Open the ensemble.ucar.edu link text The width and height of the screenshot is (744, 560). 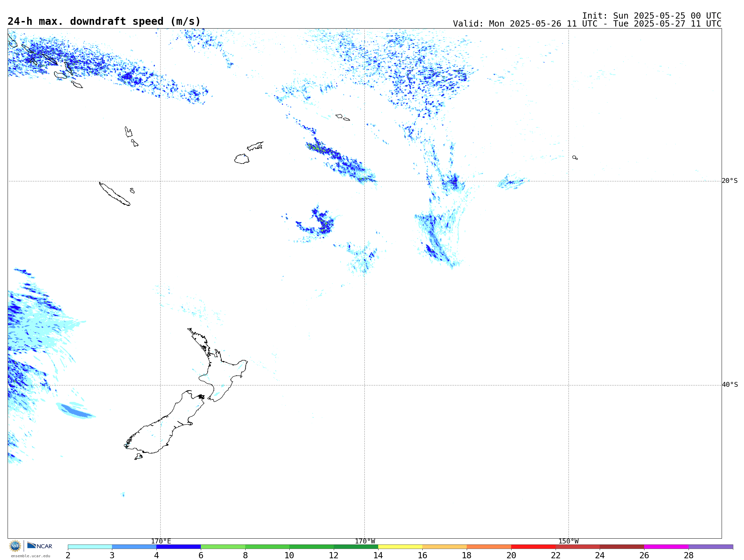click(x=30, y=556)
